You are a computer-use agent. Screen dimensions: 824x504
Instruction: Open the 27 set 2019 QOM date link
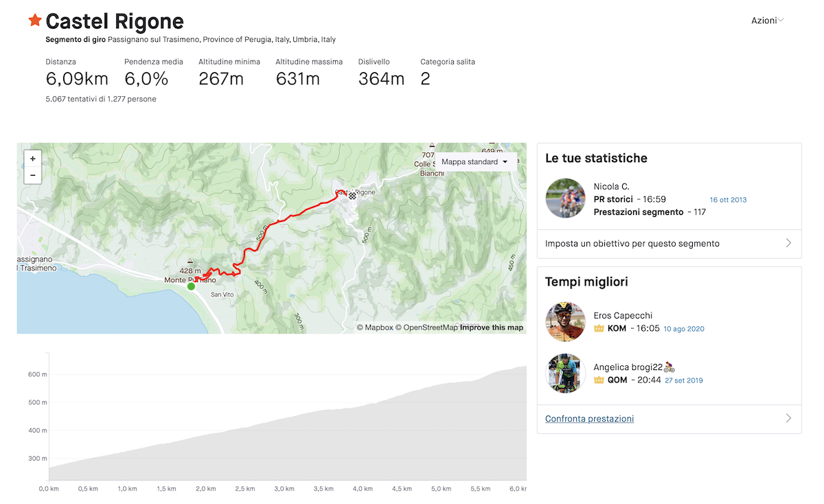(x=684, y=380)
